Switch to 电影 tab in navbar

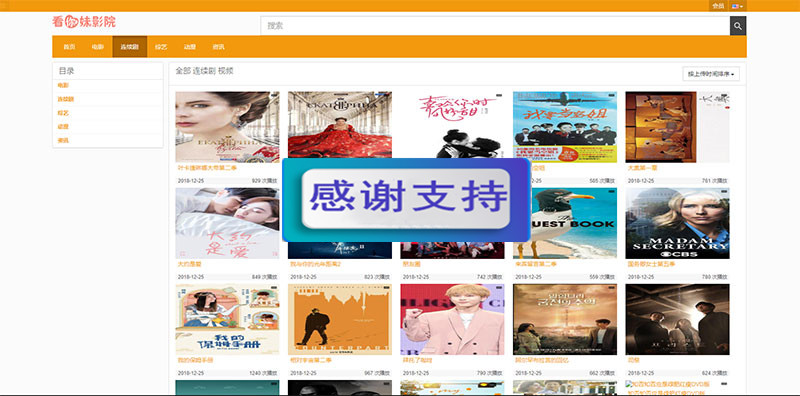point(97,47)
